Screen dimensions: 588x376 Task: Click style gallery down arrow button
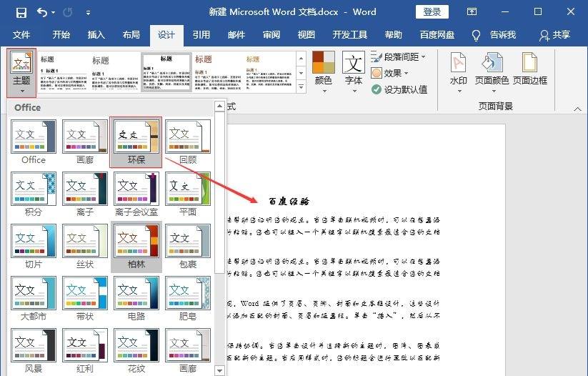[x=301, y=73]
